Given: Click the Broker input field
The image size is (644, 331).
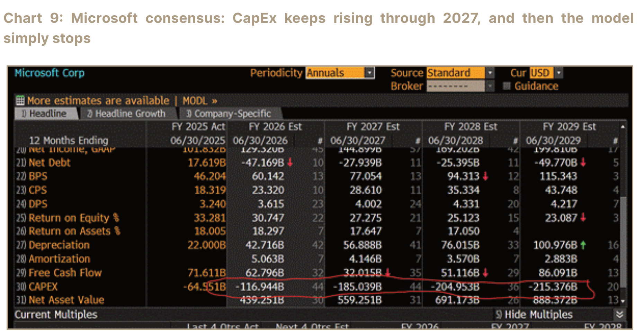Looking at the screenshot, I should (x=456, y=86).
